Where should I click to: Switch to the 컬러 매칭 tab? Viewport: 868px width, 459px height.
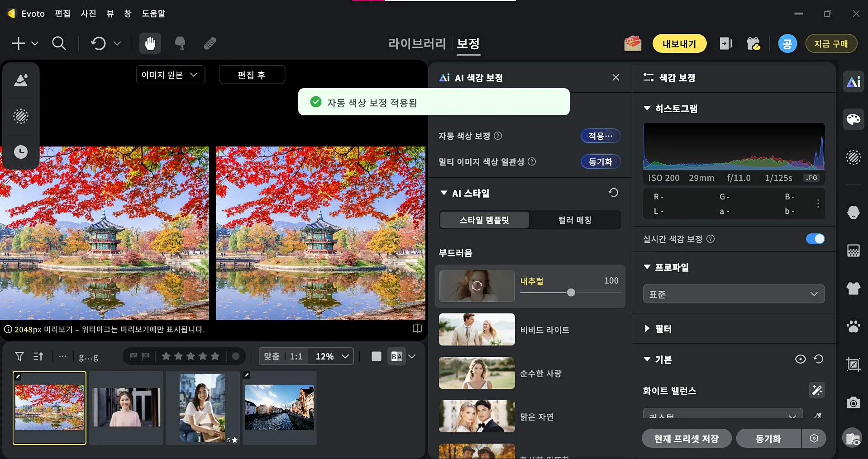tap(575, 220)
